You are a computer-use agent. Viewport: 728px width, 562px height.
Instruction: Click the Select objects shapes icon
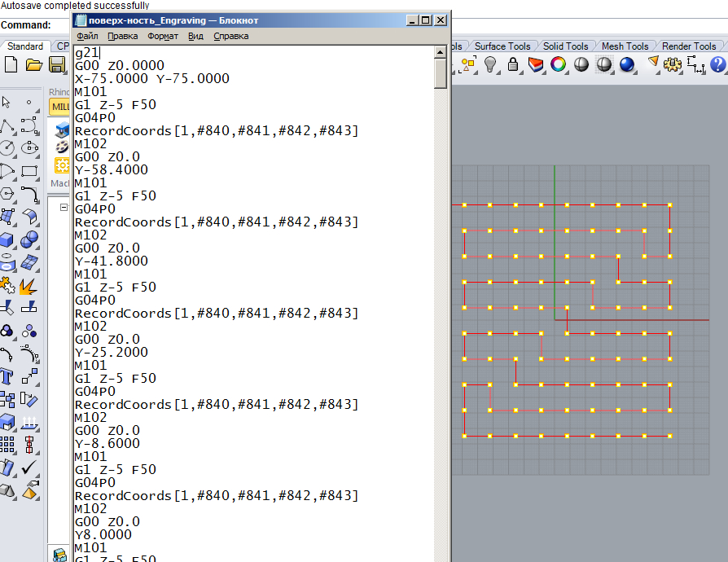(468, 64)
